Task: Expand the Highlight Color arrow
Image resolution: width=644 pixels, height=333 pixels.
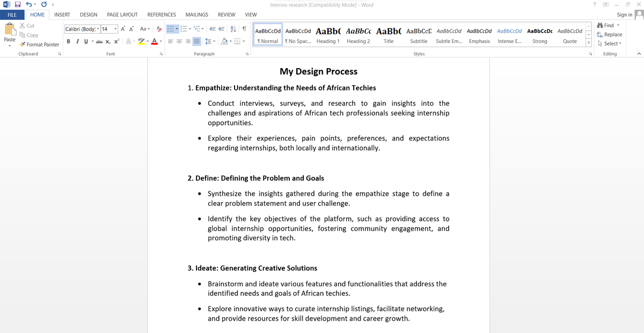Action: point(147,41)
